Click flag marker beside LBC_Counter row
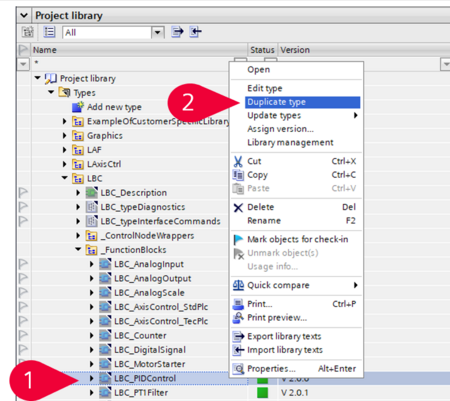 pyautogui.click(x=23, y=336)
